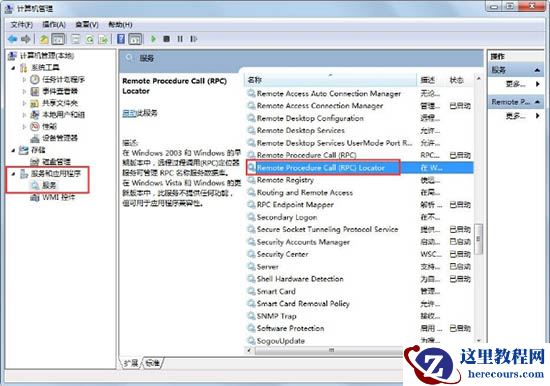Click the Start this service link
Screen dimensions: 550x386
click(x=129, y=113)
